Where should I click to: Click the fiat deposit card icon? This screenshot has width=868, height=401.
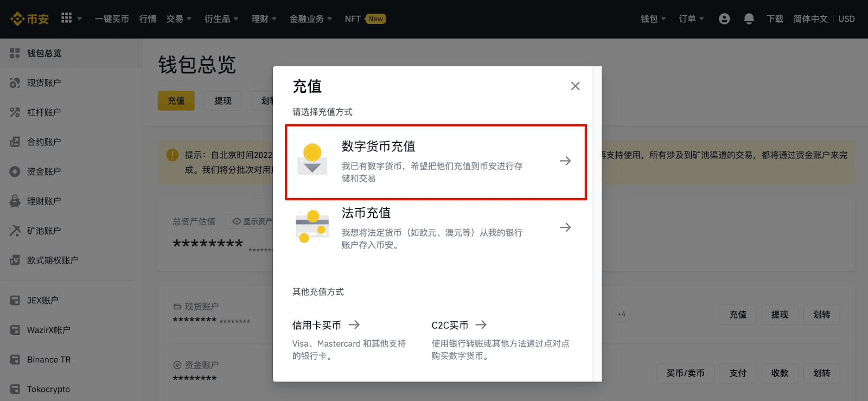click(x=312, y=226)
